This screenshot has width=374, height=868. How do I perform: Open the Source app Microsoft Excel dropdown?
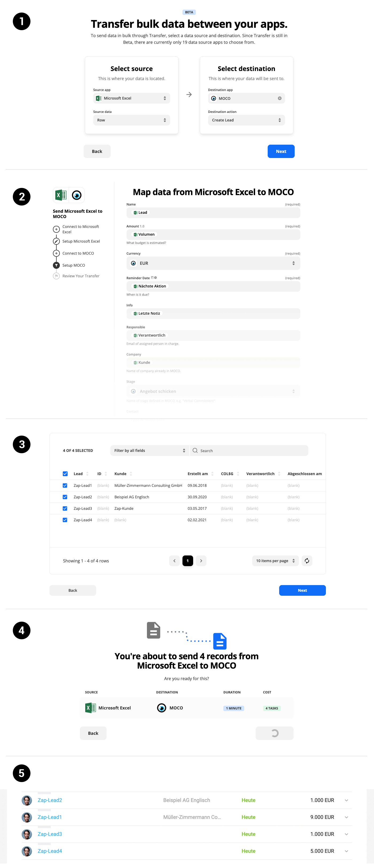[131, 98]
